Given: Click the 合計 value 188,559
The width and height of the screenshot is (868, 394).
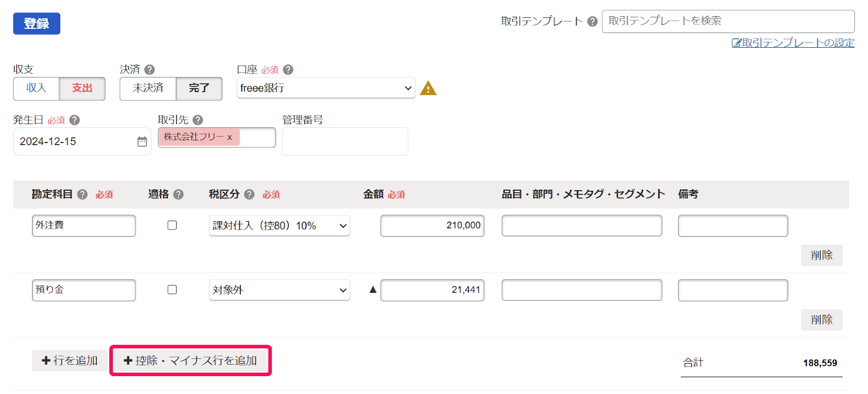Looking at the screenshot, I should 820,363.
